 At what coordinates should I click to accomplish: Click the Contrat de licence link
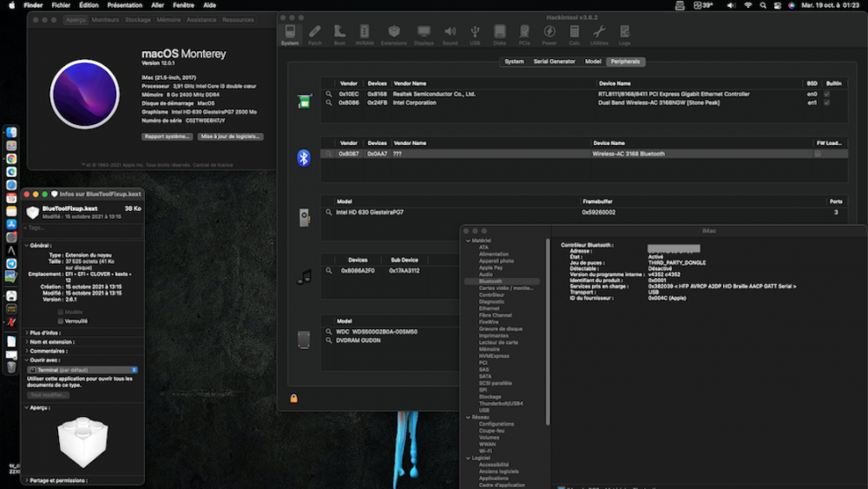214,165
